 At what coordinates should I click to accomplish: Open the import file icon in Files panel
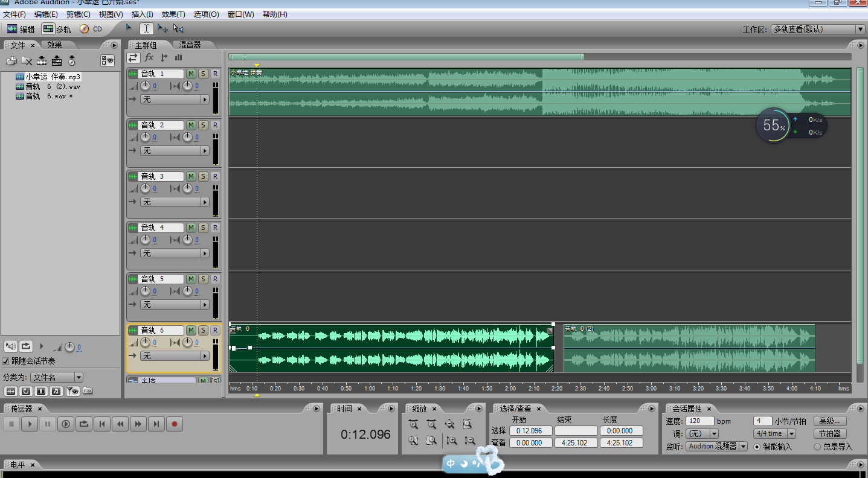click(x=11, y=60)
